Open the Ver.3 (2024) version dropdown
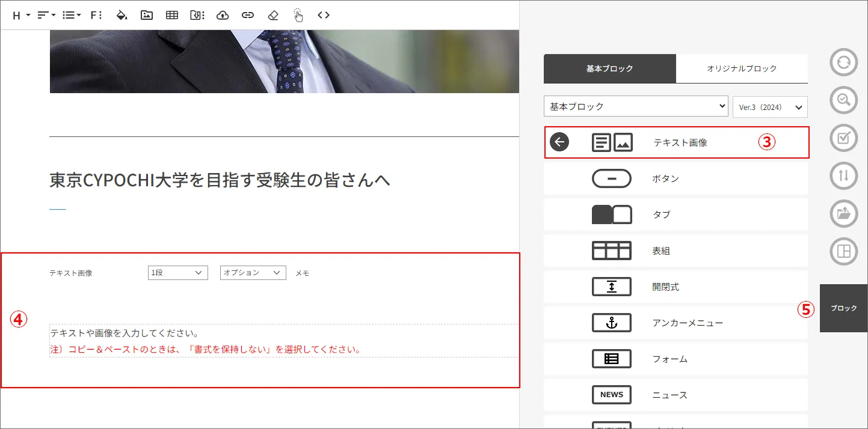 click(770, 107)
